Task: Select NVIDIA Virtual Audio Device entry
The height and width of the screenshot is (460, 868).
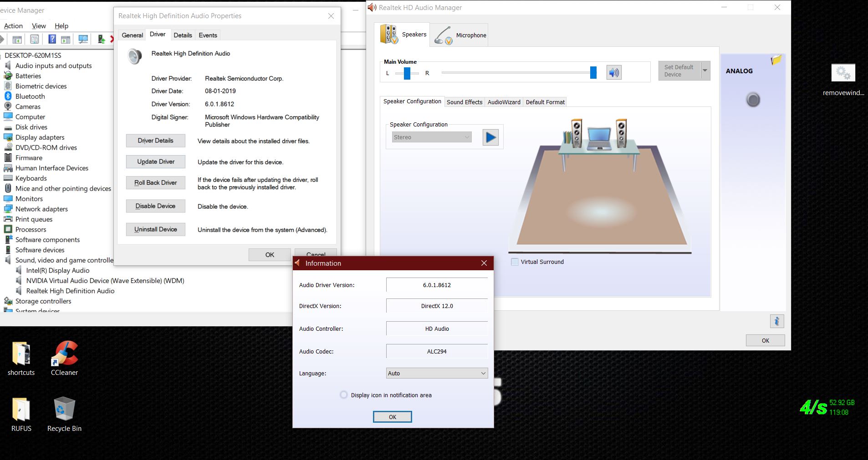Action: click(x=105, y=281)
